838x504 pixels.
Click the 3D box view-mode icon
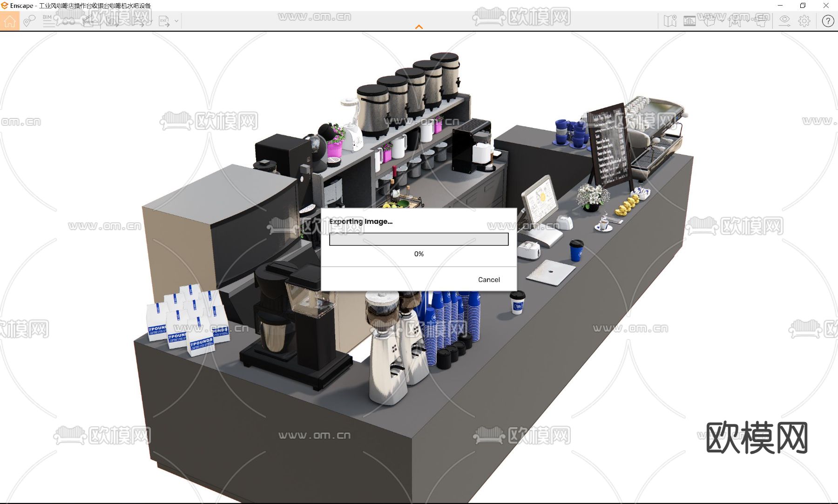point(709,21)
